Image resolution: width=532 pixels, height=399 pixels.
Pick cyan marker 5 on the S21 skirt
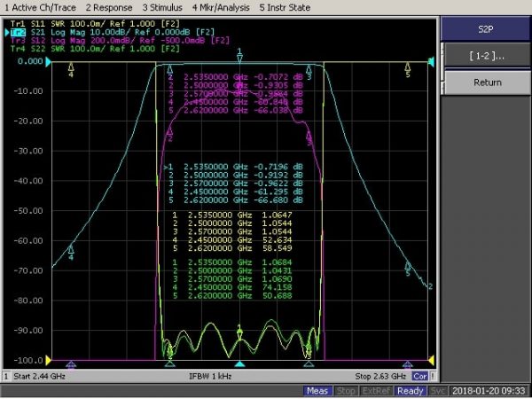pyautogui.click(x=408, y=269)
